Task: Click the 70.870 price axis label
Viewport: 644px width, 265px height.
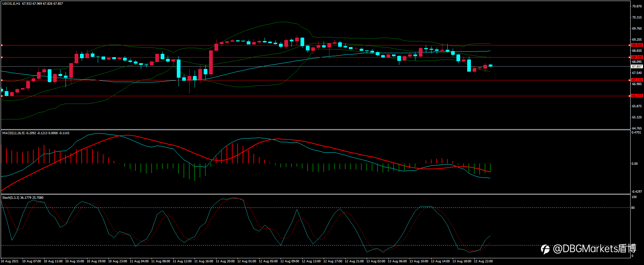Action: click(x=637, y=6)
